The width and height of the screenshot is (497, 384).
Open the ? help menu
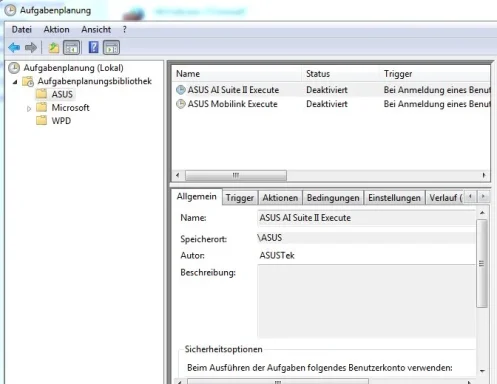coord(124,29)
